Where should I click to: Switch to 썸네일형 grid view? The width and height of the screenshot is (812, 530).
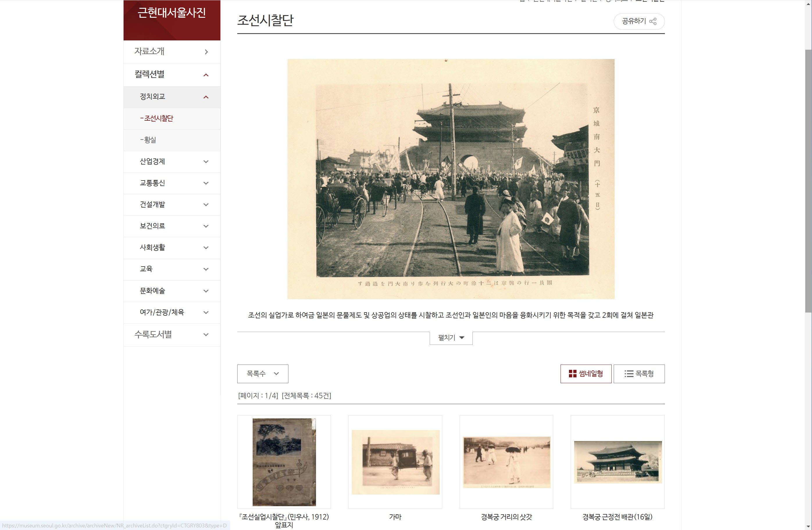tap(586, 374)
